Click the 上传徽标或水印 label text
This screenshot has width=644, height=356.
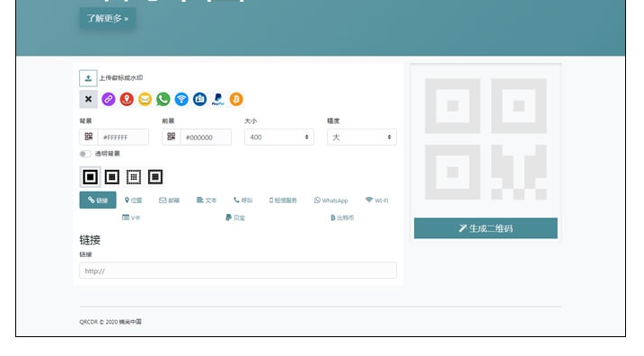click(x=120, y=77)
